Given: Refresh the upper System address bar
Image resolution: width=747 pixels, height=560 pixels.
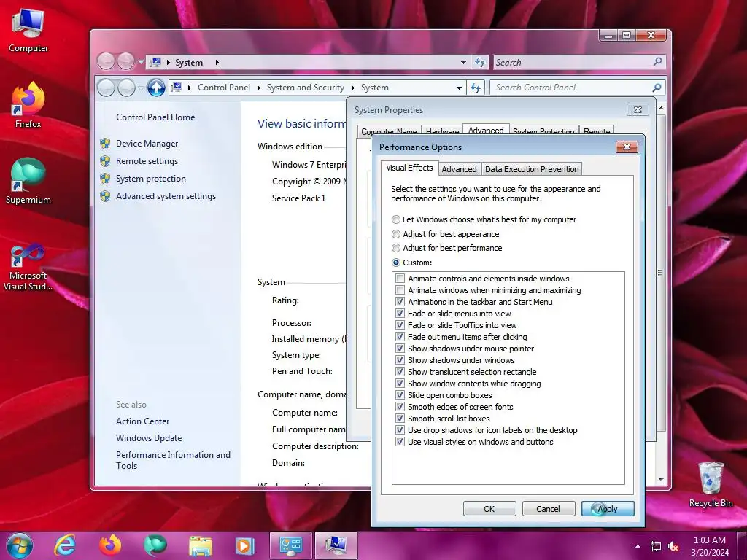Looking at the screenshot, I should pos(480,63).
